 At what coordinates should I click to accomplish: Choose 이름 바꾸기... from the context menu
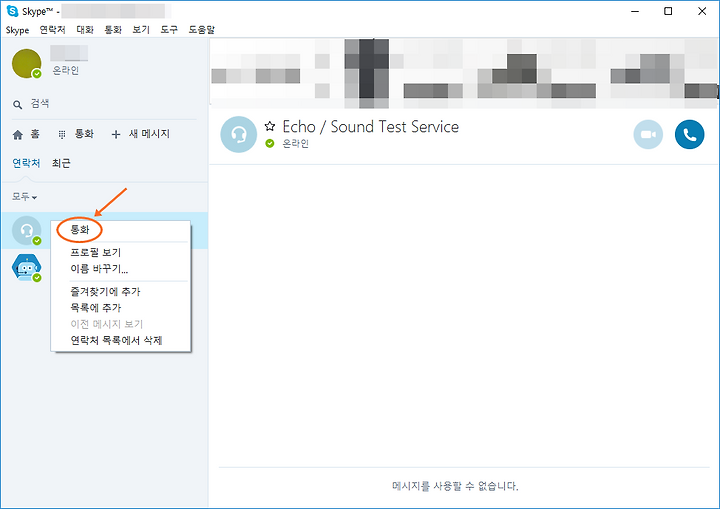(x=99, y=269)
